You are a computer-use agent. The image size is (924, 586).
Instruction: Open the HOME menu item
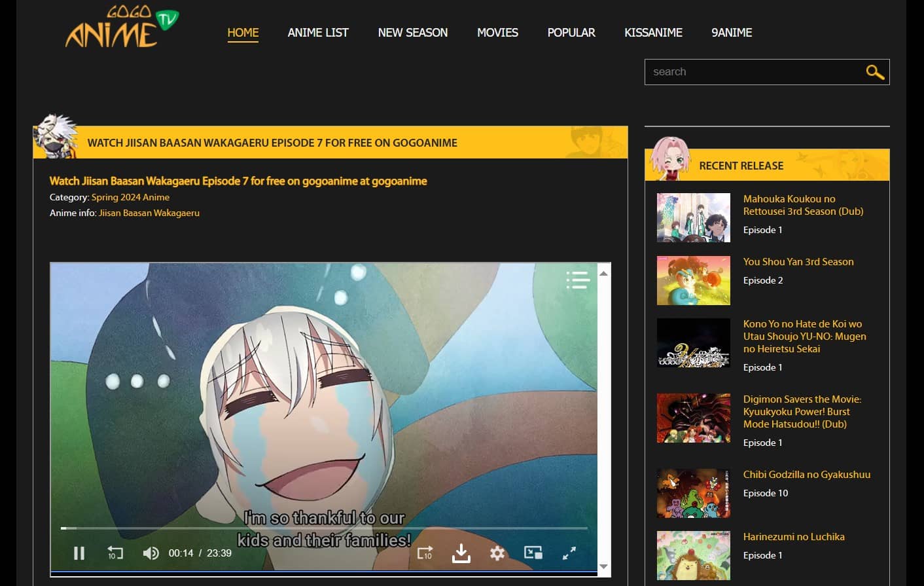pos(243,33)
